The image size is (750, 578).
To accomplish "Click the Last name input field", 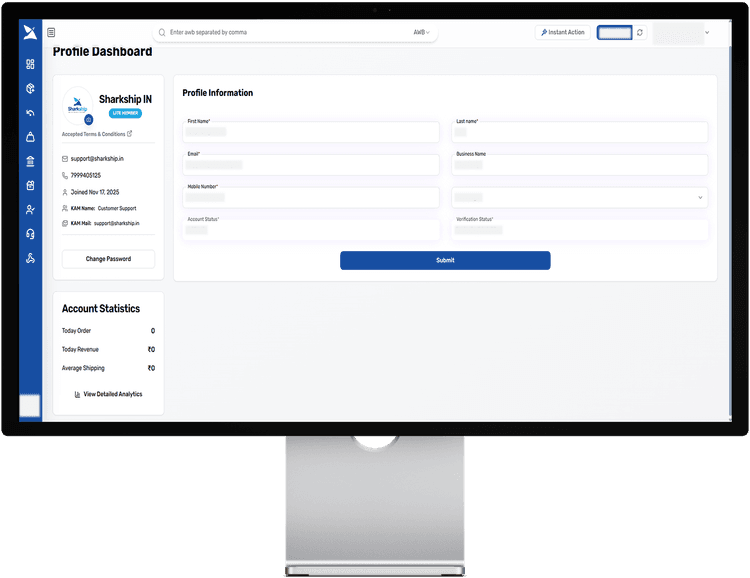I will tap(579, 132).
